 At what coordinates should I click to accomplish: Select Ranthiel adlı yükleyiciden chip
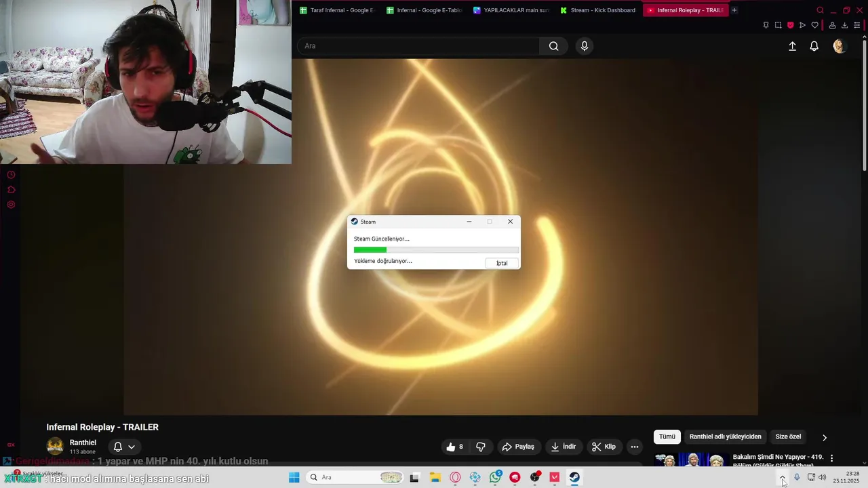tap(726, 436)
